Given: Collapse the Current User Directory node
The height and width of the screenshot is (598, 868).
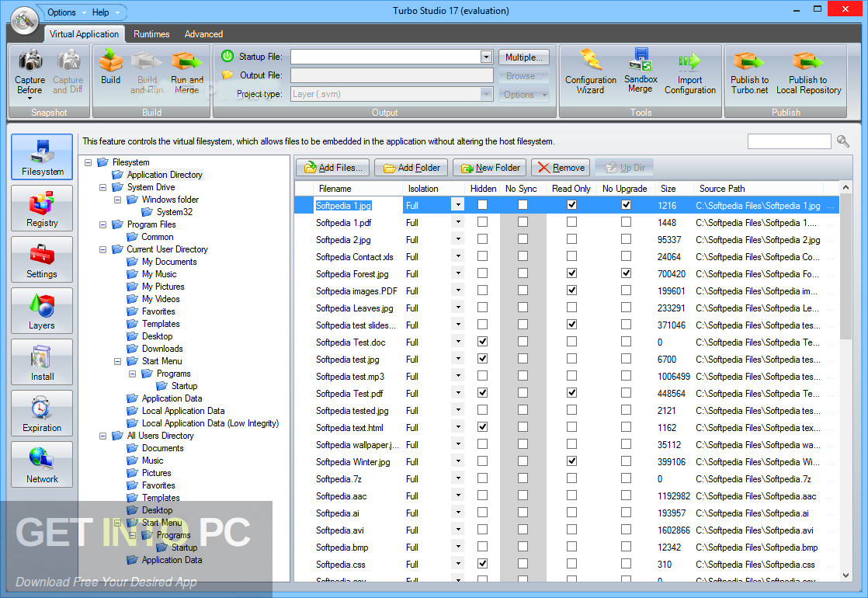Looking at the screenshot, I should pos(103,249).
